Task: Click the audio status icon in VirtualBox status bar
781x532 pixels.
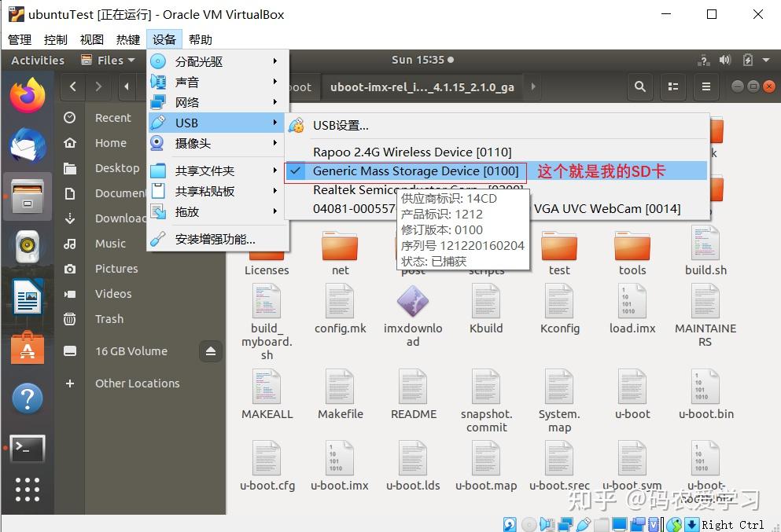Action: coord(547,523)
